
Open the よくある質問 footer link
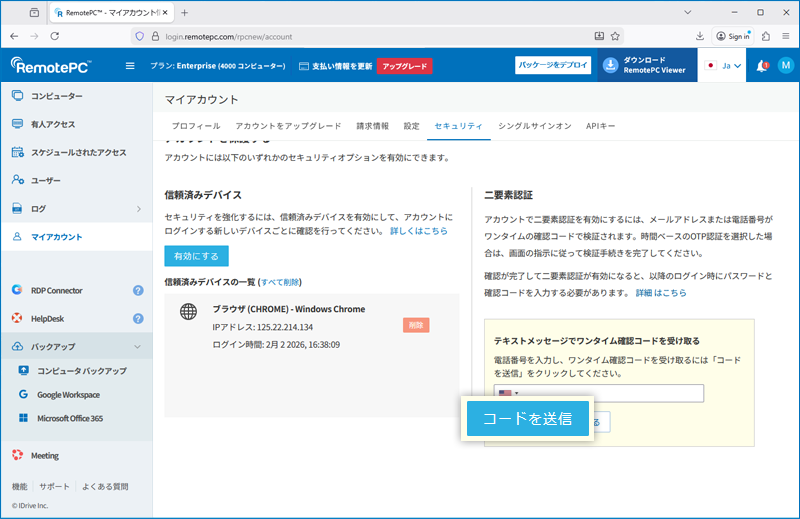[105, 486]
